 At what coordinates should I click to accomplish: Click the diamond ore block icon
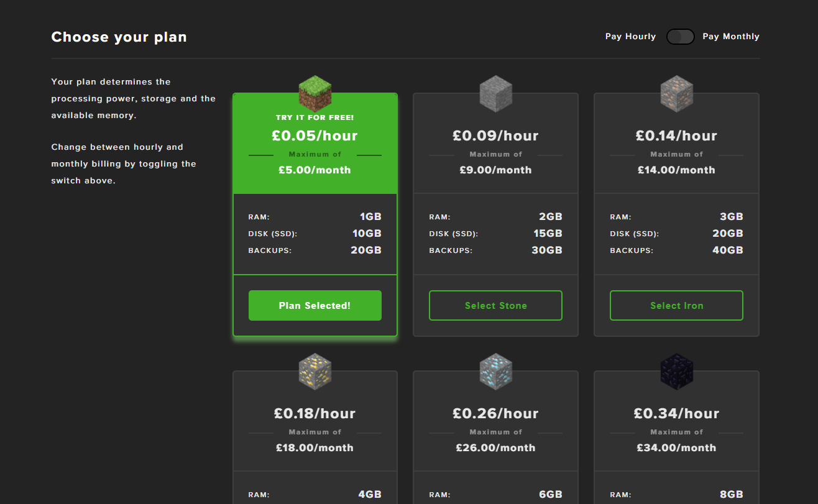[496, 371]
